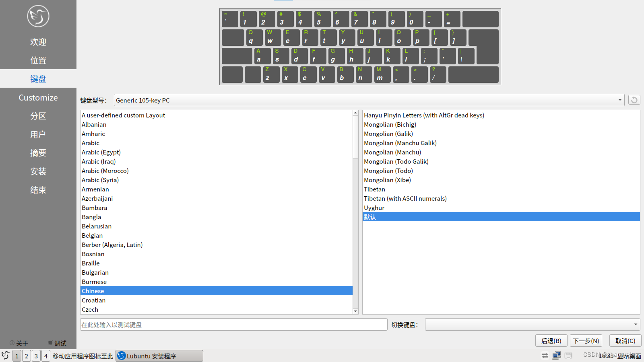Image resolution: width=644 pixels, height=362 pixels.
Task: Select Hanyu Pinyin Letters variant
Action: tap(501, 115)
